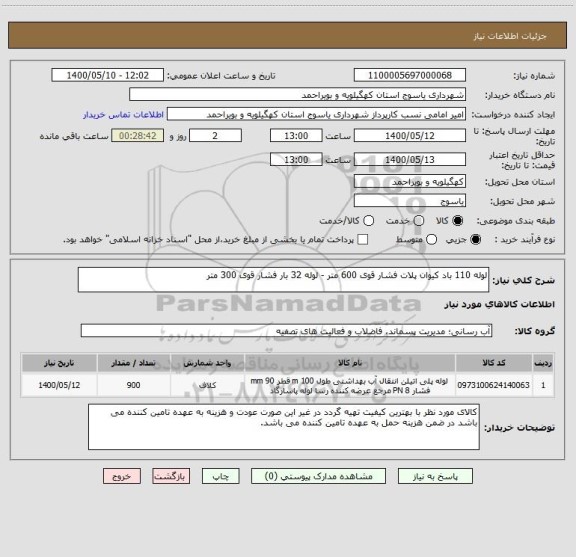
Task: Click مشاهده مدارک پیوستی (0) button
Action: point(318,476)
